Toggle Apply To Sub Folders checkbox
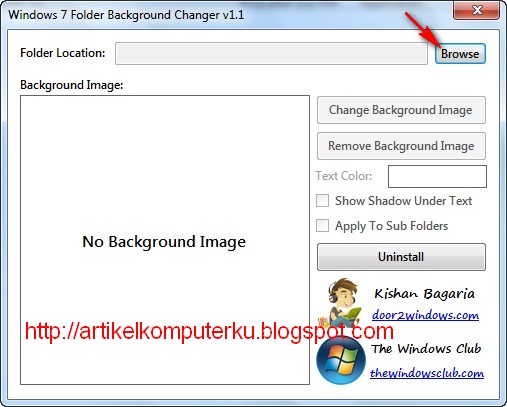The width and height of the screenshot is (507, 407). click(322, 226)
